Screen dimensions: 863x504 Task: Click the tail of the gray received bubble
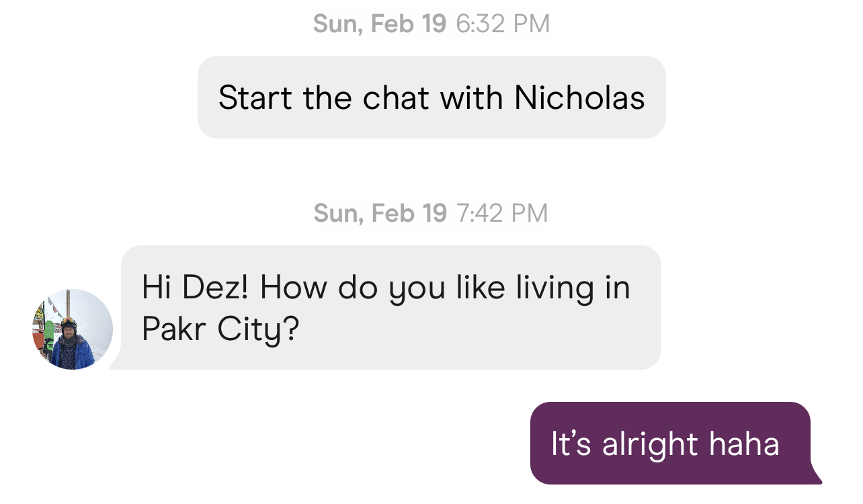click(116, 362)
